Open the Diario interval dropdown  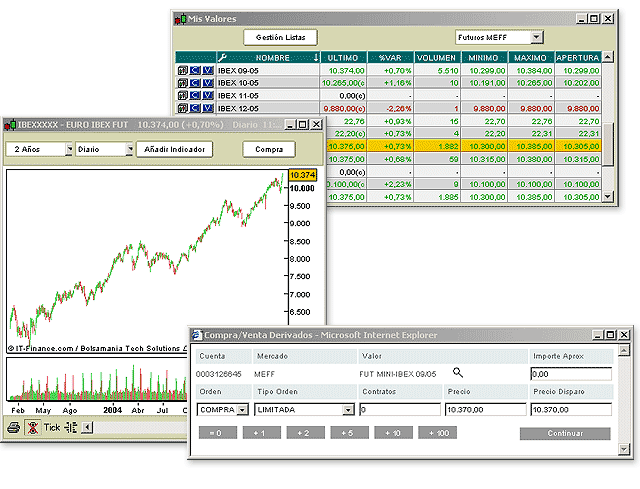coord(129,149)
